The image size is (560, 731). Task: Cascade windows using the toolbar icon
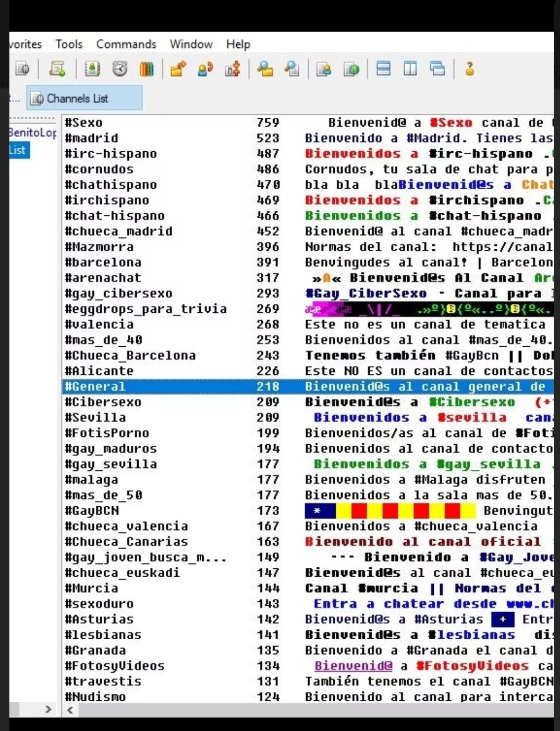click(436, 68)
